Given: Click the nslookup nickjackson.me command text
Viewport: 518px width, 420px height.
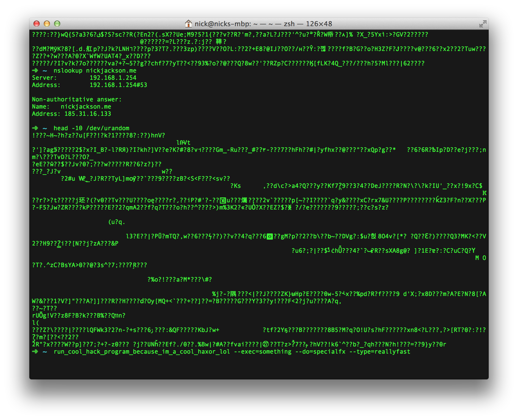Looking at the screenshot, I should 95,71.
